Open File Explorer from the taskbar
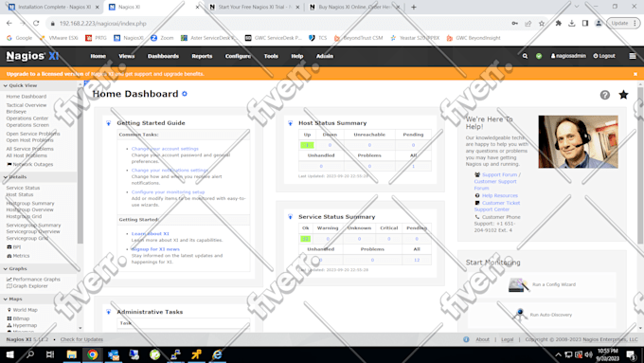Viewport: 644px width, 363px height. (x=71, y=354)
